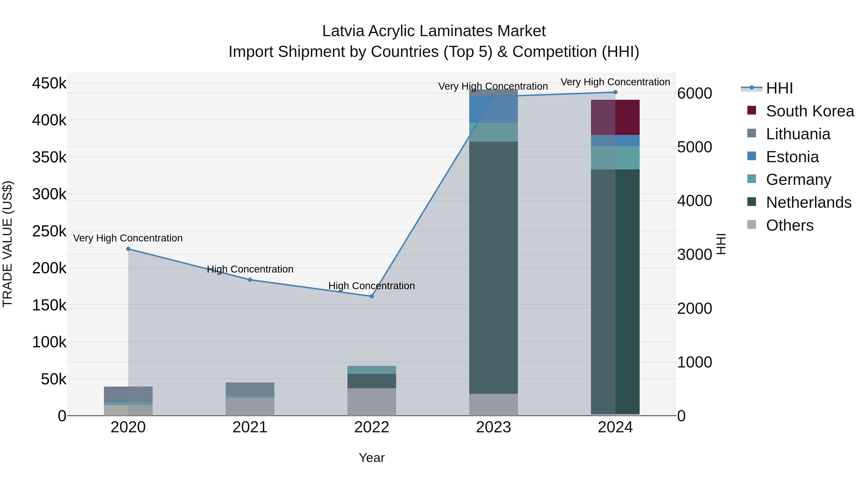Image resolution: width=868 pixels, height=488 pixels.
Task: Toggle the Estonia legend label
Action: (x=793, y=157)
